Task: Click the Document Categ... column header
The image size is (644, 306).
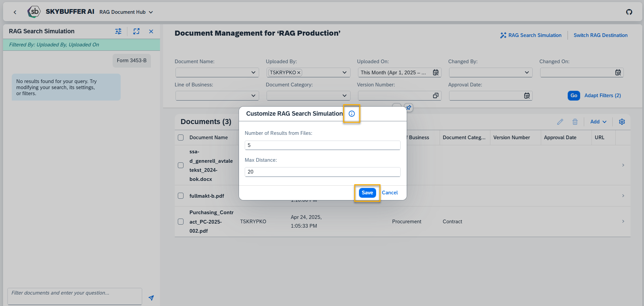Action: [x=464, y=138]
